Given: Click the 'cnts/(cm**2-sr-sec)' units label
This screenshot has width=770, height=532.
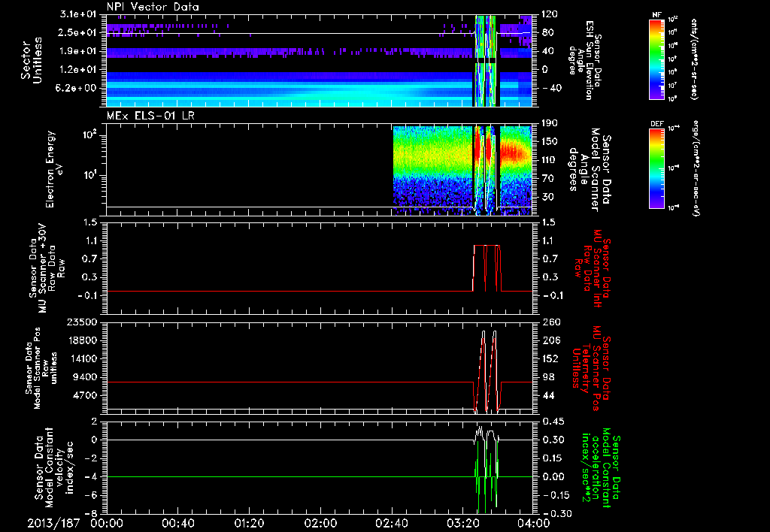Looking at the screenshot, I should coord(694,59).
